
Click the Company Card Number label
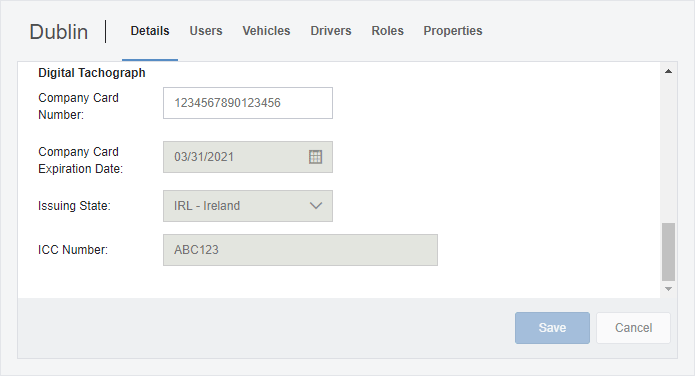[78, 106]
